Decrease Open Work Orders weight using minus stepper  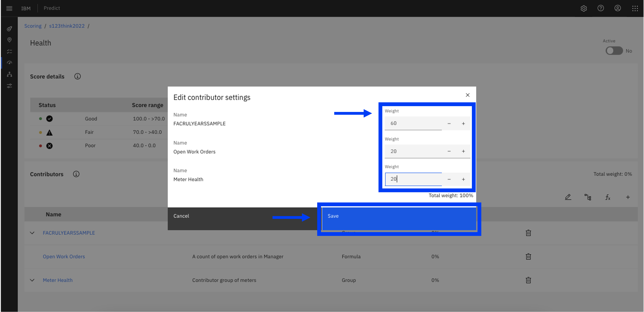click(x=449, y=151)
